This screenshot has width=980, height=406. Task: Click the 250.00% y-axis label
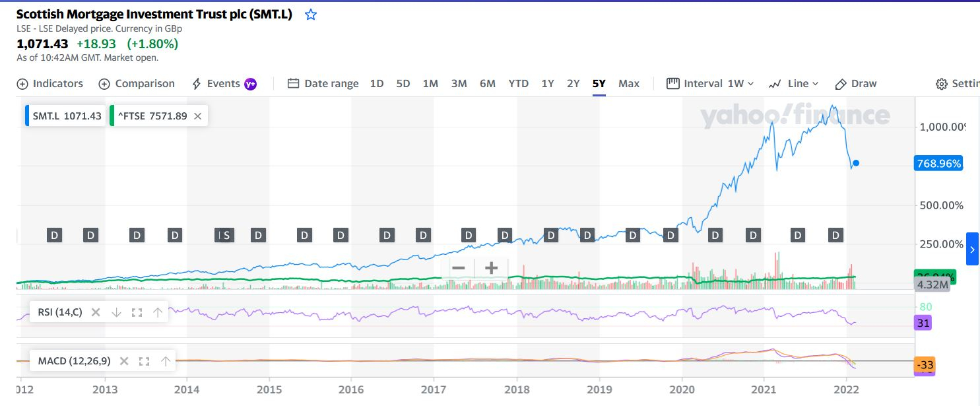click(x=942, y=244)
